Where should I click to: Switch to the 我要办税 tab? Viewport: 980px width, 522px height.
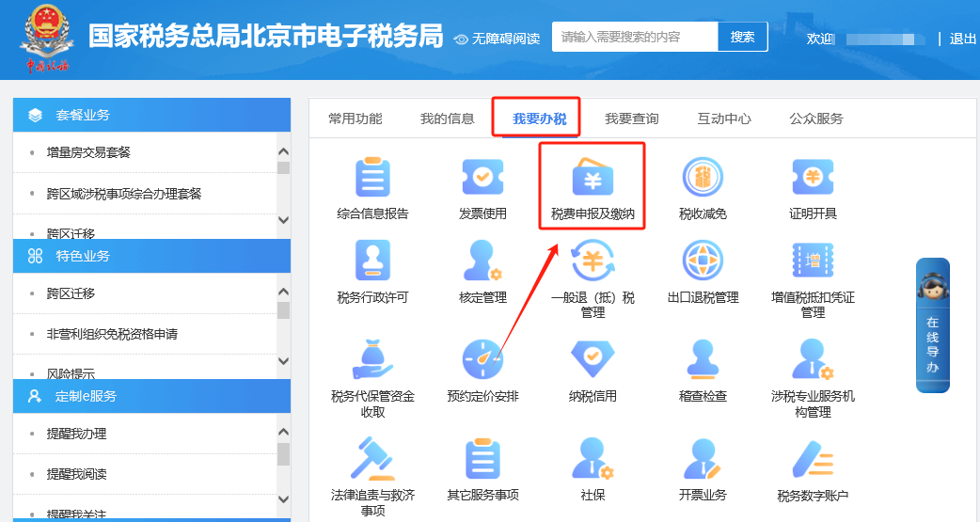[539, 119]
